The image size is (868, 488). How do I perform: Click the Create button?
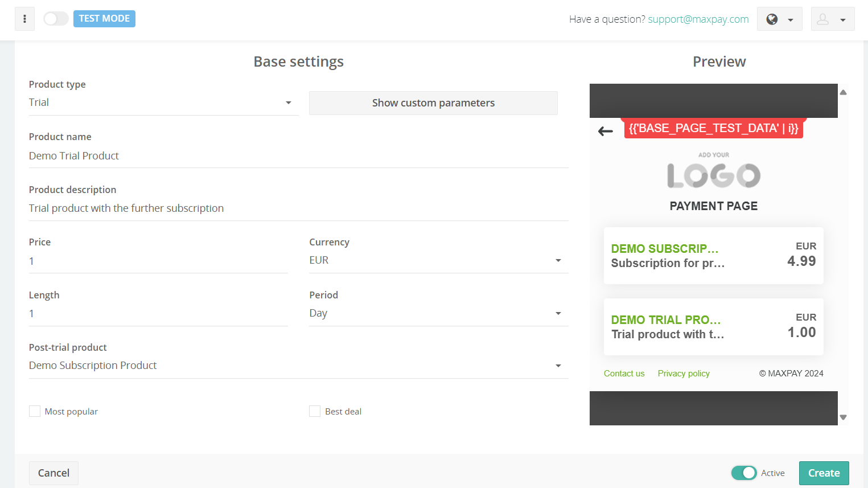824,473
